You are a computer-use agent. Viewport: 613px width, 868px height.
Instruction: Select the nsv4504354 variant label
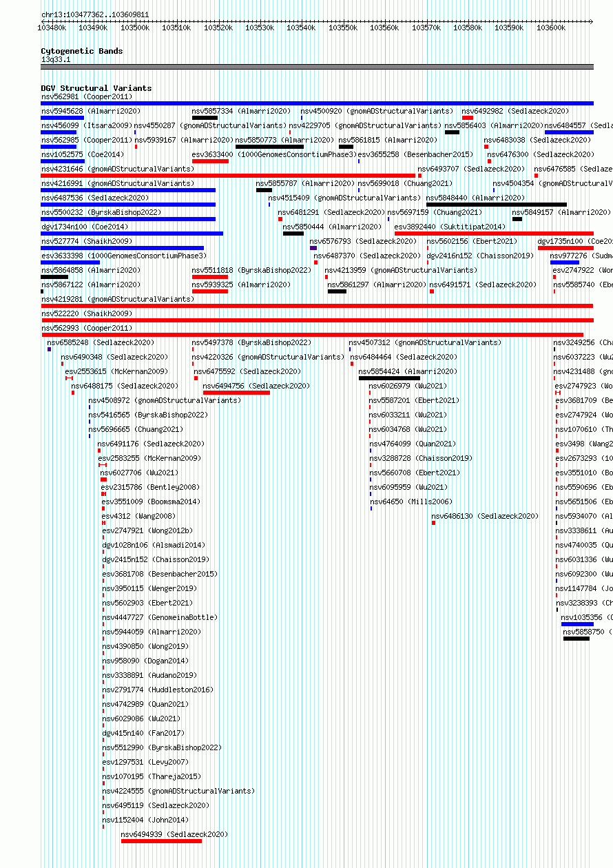(x=552, y=183)
